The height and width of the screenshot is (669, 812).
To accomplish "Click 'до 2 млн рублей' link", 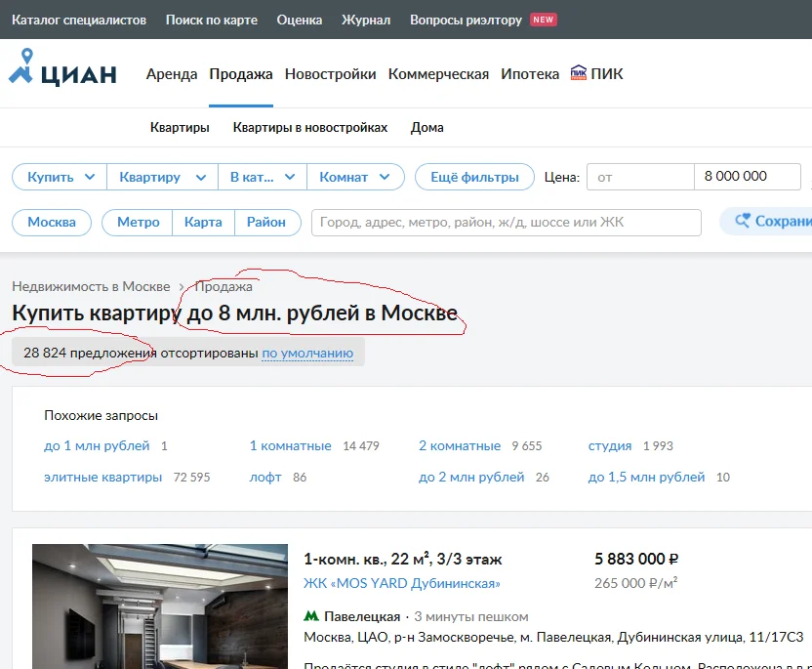I will pos(471,477).
